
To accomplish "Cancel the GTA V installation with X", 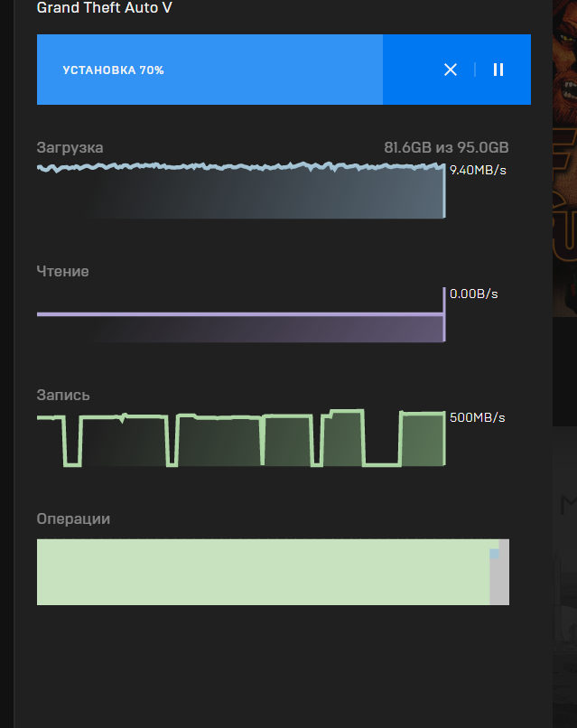I will point(451,70).
